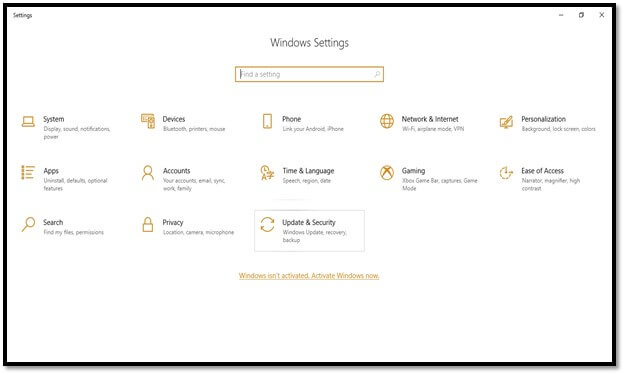
Task: Open the Privacy padlock icon
Action: (148, 224)
